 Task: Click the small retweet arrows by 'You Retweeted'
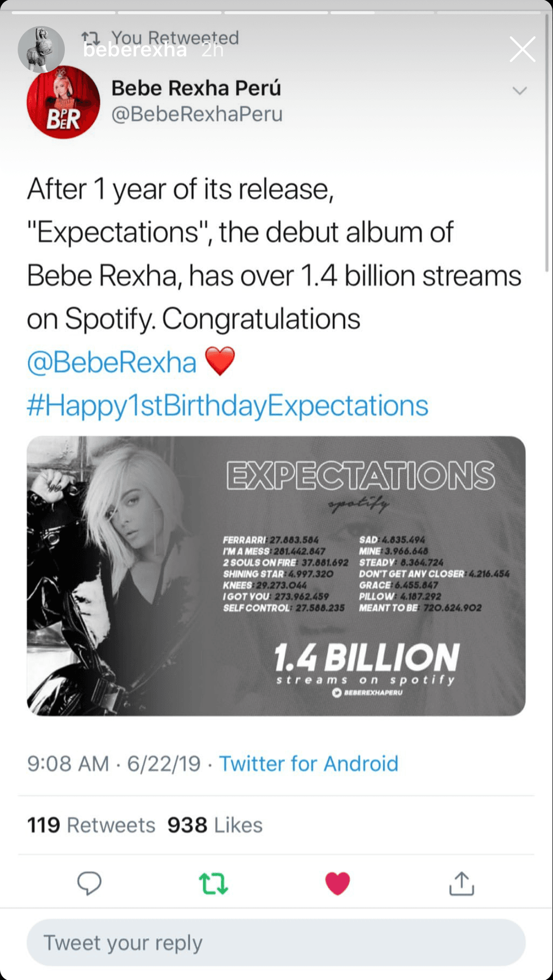90,38
